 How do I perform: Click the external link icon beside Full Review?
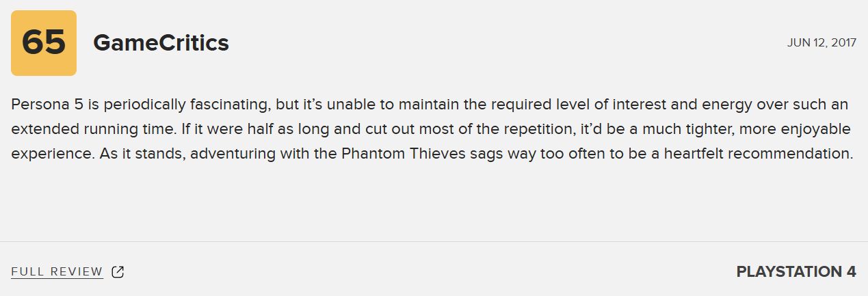tap(118, 272)
